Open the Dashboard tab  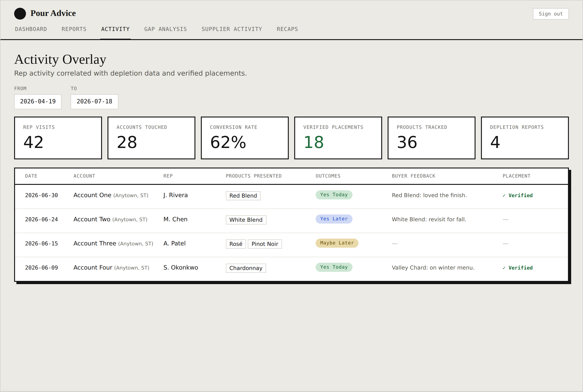click(31, 29)
